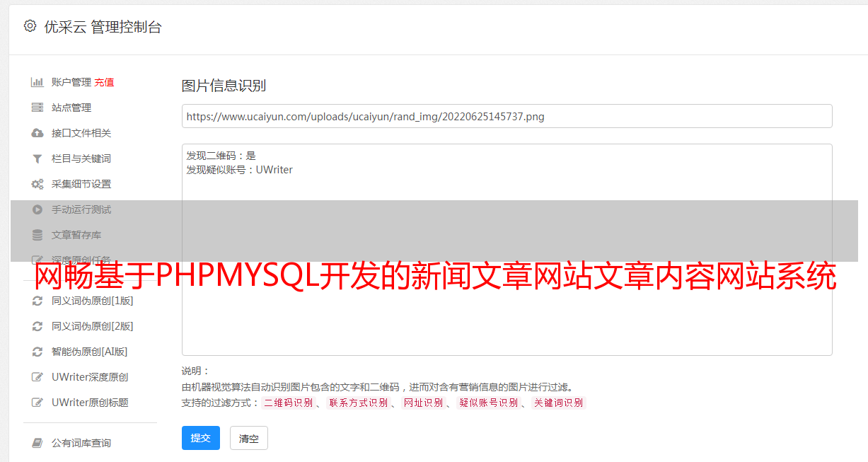The height and width of the screenshot is (462, 868).
Task: Click the 关键词识别 tag
Action: pyautogui.click(x=559, y=403)
